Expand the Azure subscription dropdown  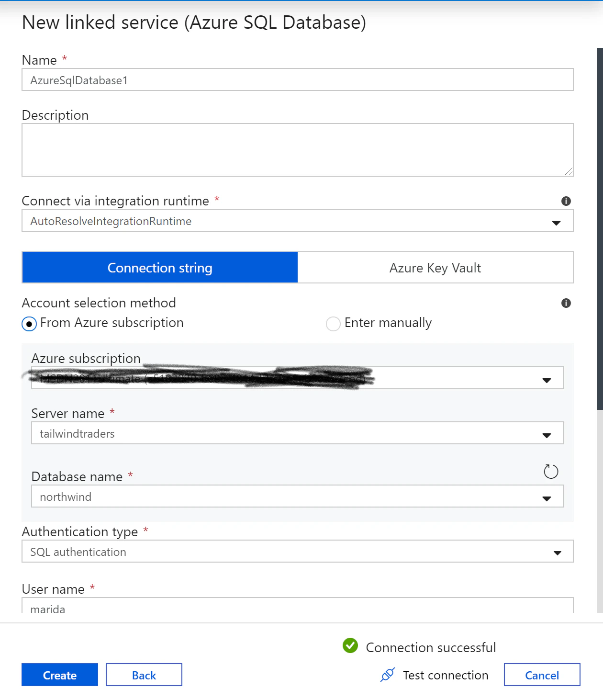(x=298, y=378)
